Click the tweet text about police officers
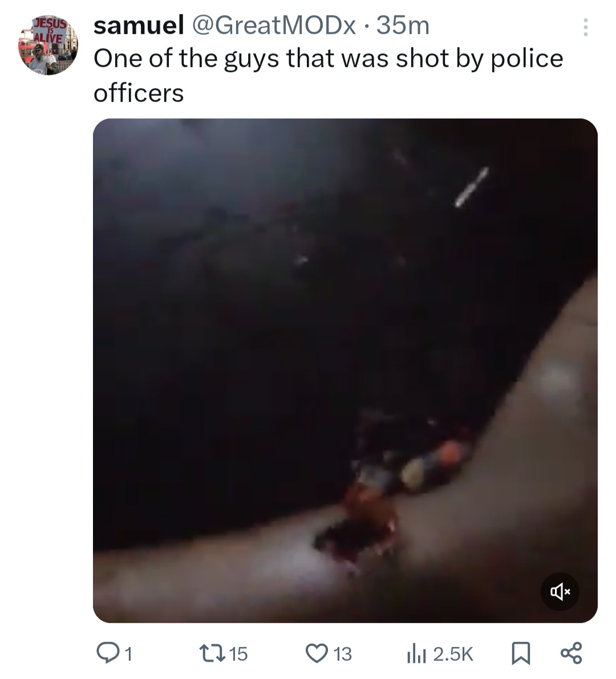 [329, 75]
